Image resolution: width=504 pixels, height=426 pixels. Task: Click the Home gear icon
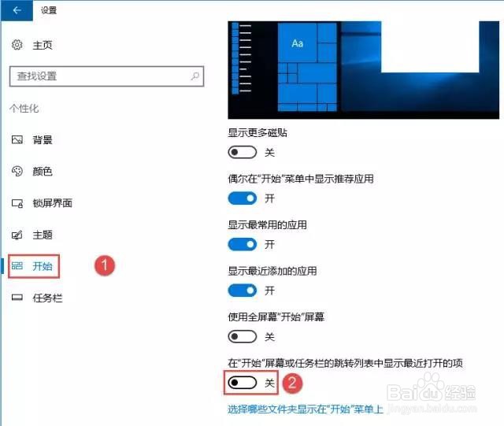(x=17, y=45)
